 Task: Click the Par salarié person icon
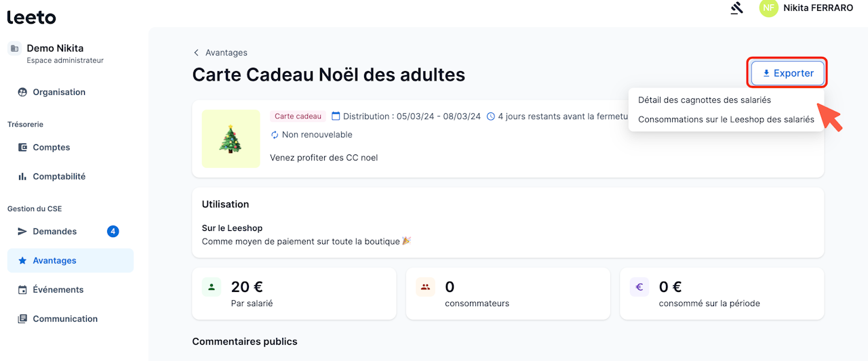pyautogui.click(x=212, y=287)
